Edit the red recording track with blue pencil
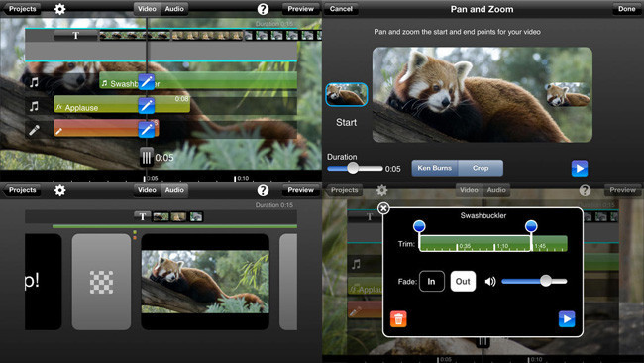This screenshot has width=644, height=363. tap(147, 130)
